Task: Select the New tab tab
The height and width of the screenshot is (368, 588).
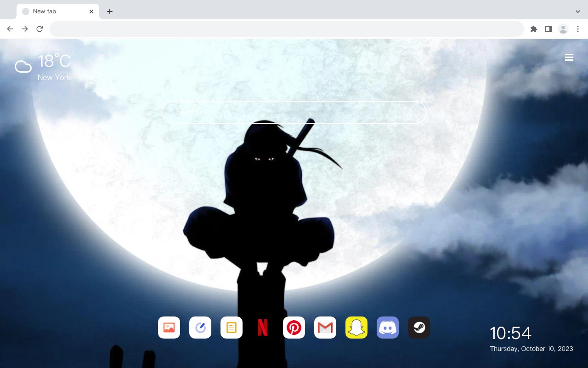Action: (x=58, y=11)
